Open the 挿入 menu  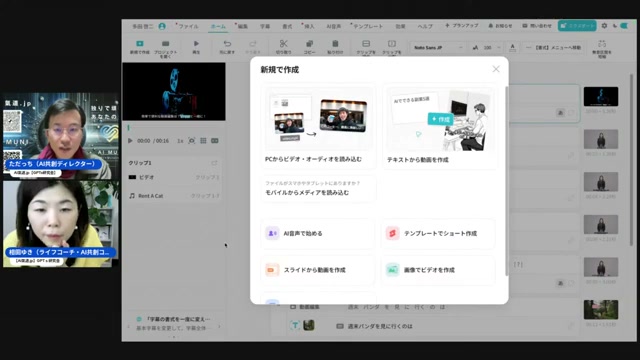point(310,26)
